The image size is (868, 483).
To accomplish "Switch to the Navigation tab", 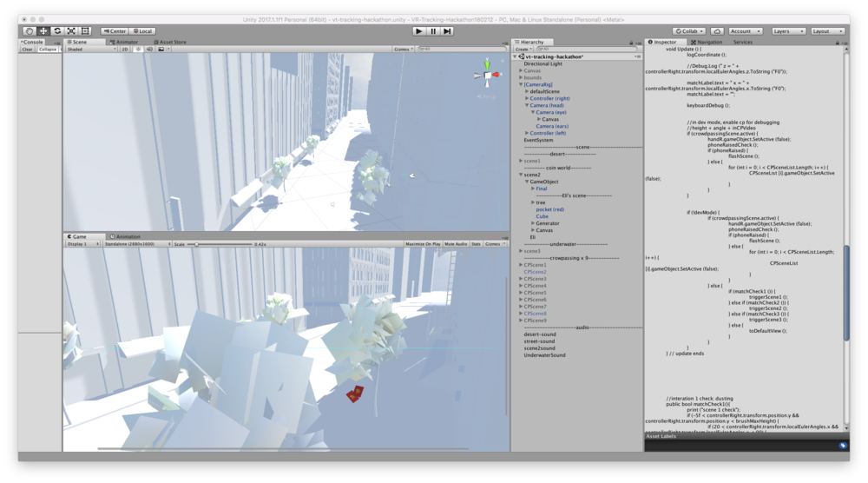I will tap(708, 41).
